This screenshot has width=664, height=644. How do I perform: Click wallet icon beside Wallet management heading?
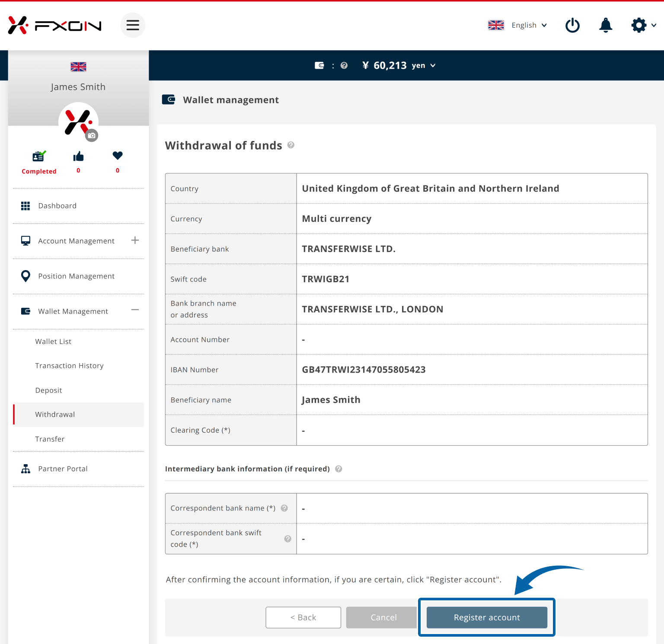click(169, 100)
